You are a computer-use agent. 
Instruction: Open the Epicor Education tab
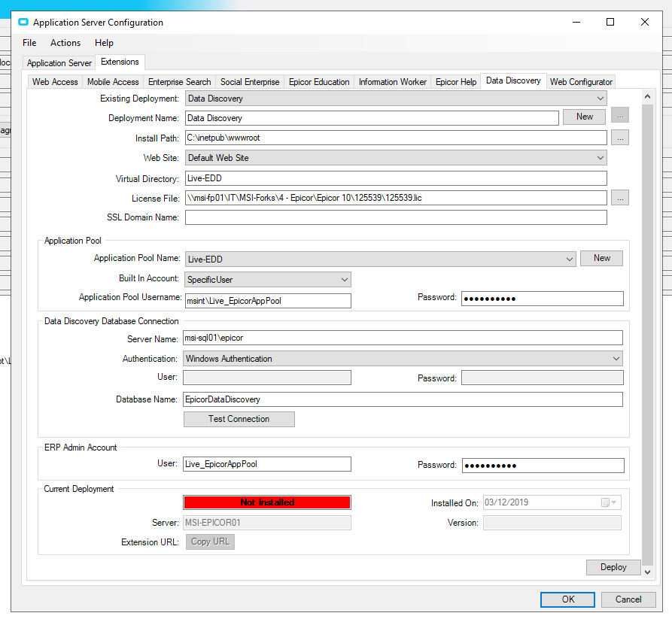point(319,82)
